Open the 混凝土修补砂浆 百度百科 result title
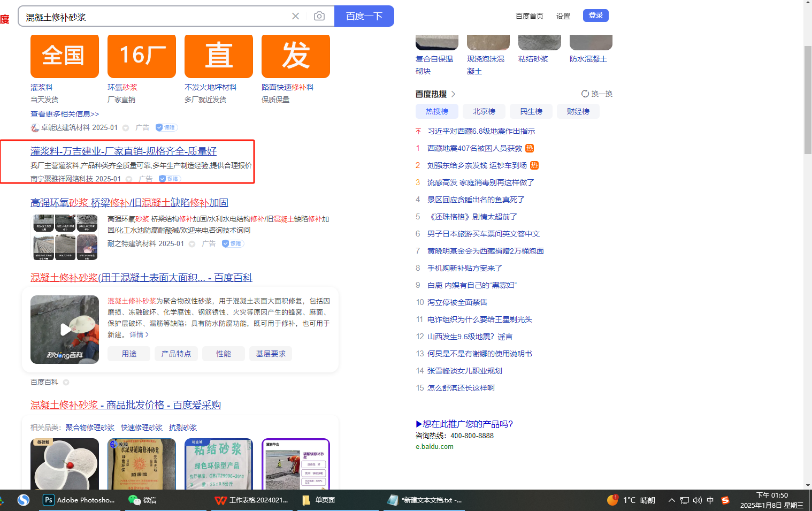 [x=141, y=278]
